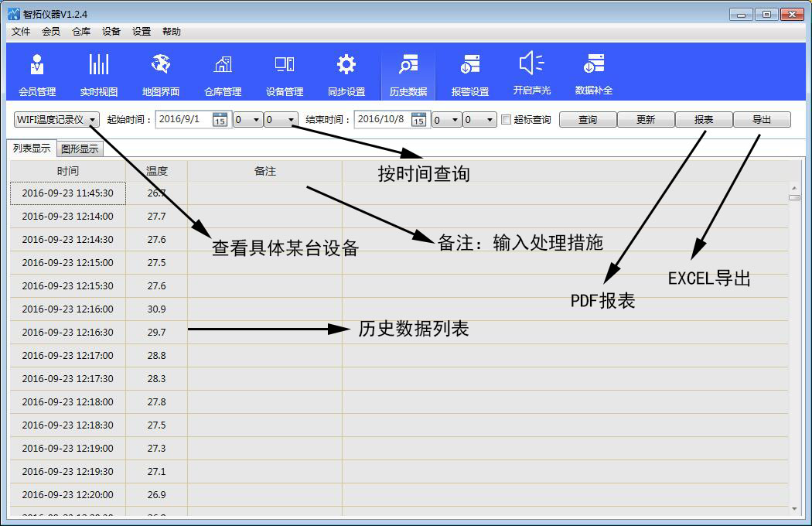The image size is (812, 526).
Task: Toggle 开启声光 sound and light alarm
Action: click(x=532, y=73)
